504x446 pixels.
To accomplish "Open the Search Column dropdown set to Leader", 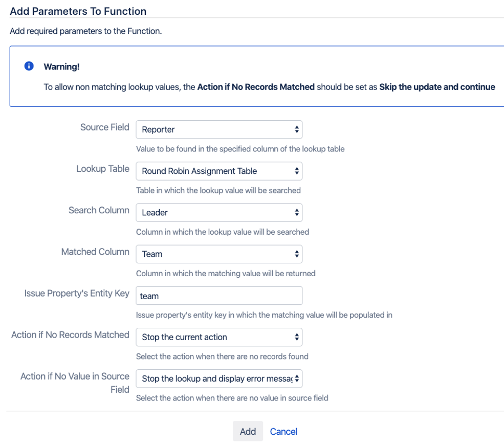I will point(218,213).
